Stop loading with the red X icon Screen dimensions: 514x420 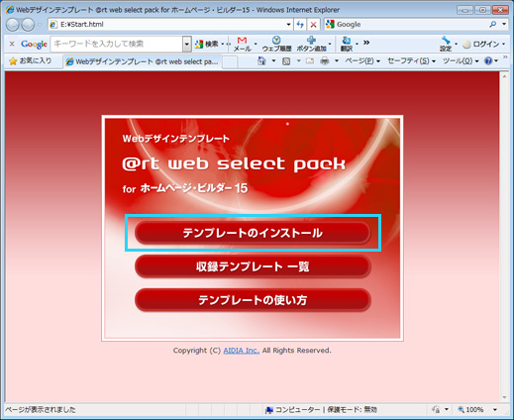click(x=313, y=25)
